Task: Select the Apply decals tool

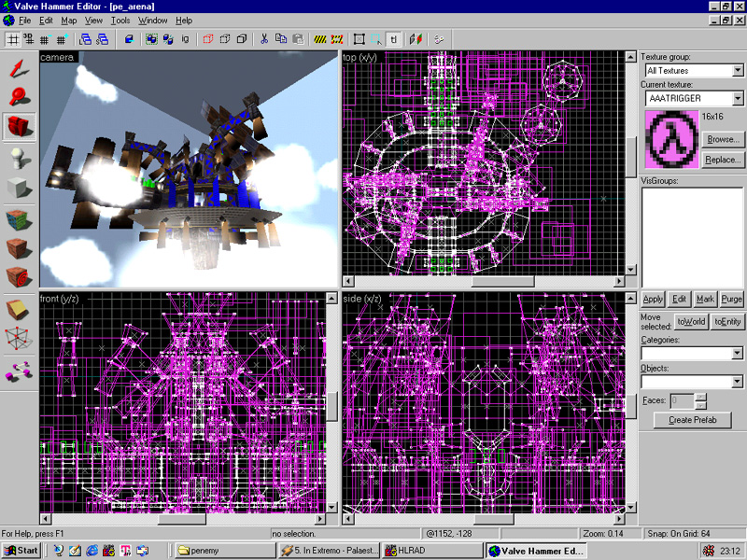Action: [18, 277]
